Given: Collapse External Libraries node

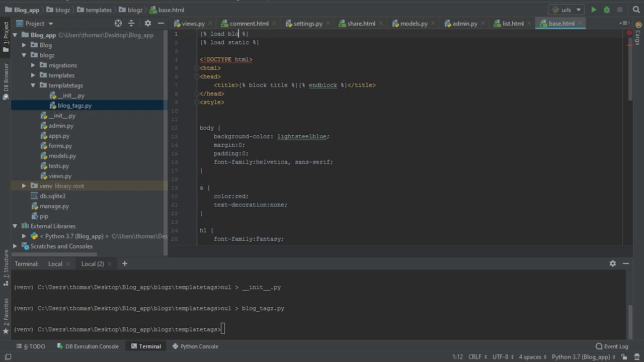Looking at the screenshot, I should click(15, 226).
